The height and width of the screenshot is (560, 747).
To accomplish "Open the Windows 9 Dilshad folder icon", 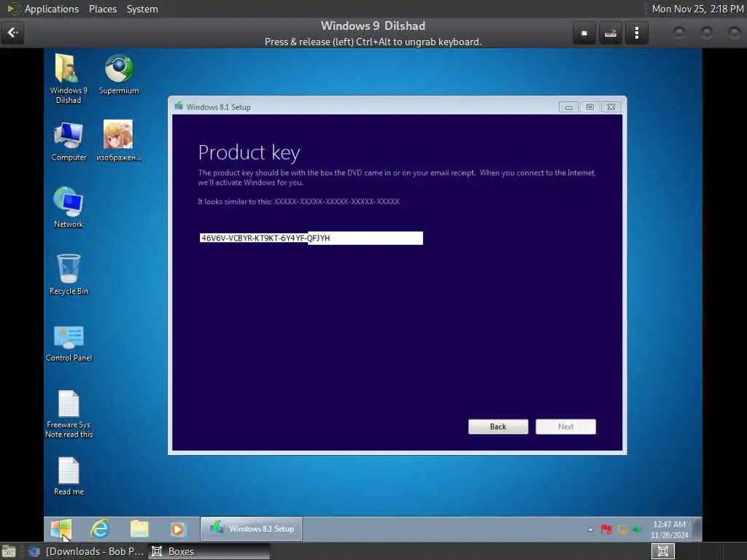I will point(68,79).
